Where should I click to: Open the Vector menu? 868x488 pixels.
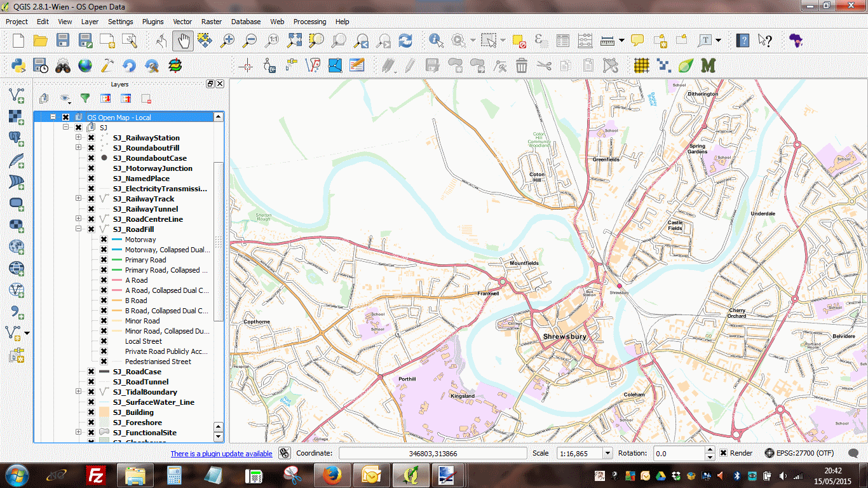(x=182, y=22)
